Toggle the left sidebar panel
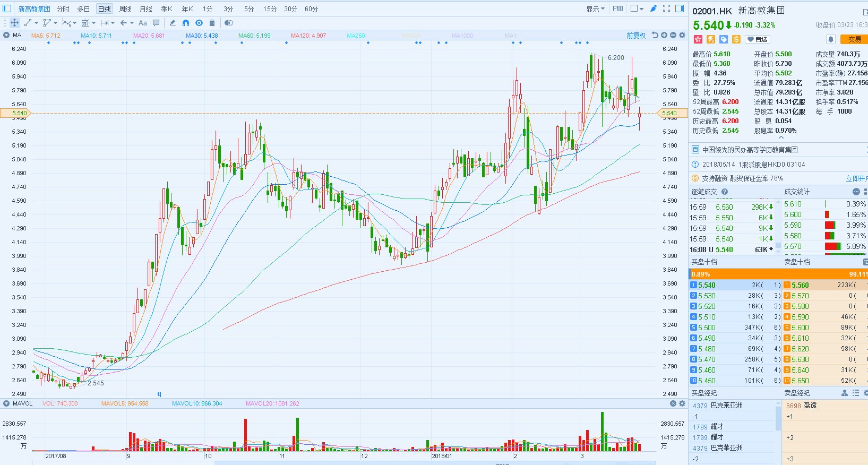Screen dimensions: 868x465 click(7, 8)
